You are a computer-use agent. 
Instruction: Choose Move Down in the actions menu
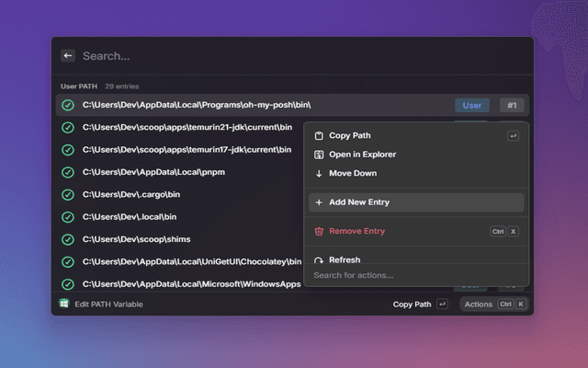(353, 173)
